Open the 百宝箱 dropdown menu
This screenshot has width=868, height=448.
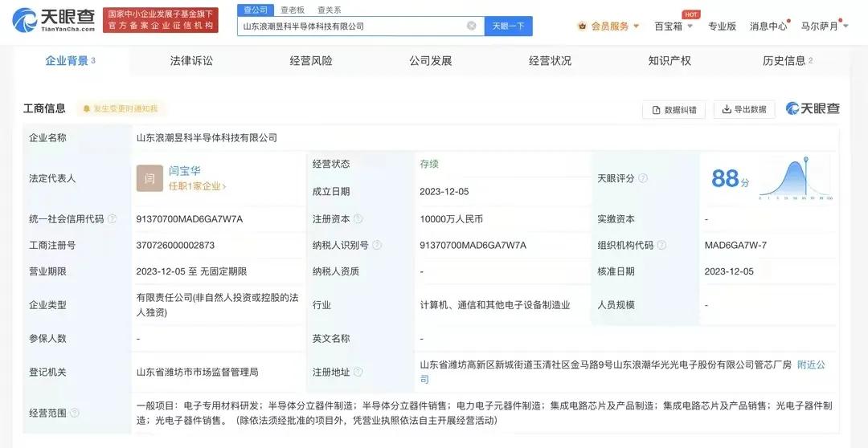[674, 26]
